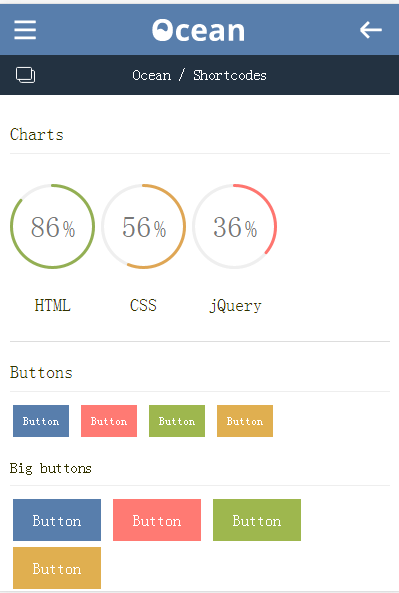Screen dimensions: 399x593
Task: Click the big yellow Button
Action: click(x=57, y=568)
